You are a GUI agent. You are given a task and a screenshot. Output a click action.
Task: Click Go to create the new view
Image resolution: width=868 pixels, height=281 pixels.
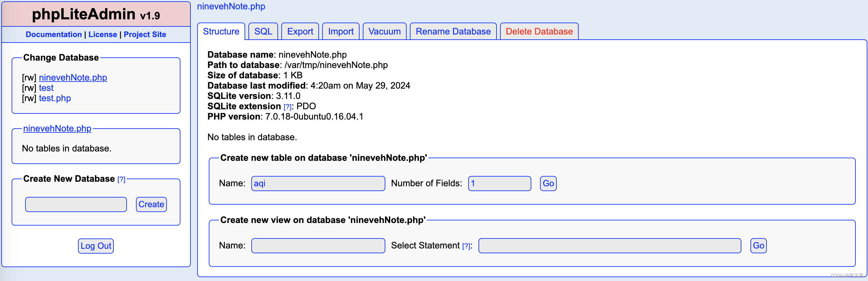(758, 246)
